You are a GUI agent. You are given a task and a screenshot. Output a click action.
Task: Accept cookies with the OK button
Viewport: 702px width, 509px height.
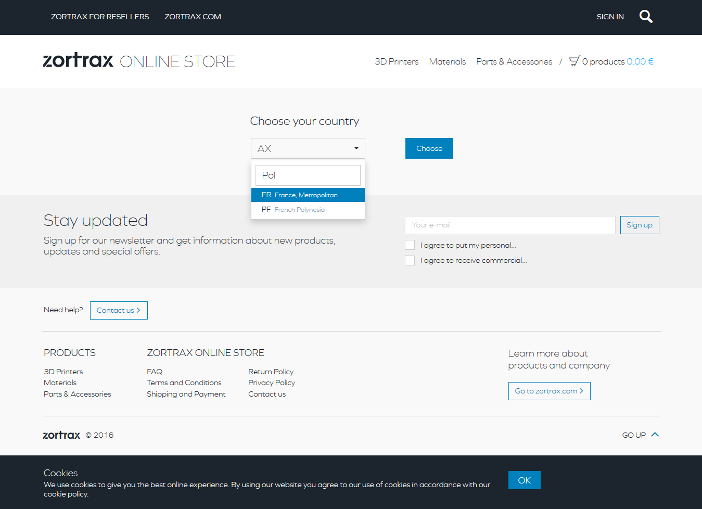click(524, 480)
